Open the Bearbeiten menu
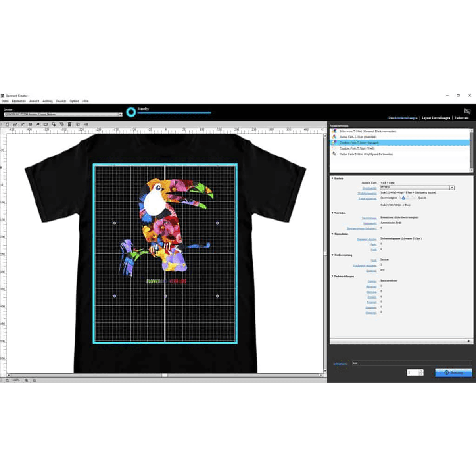 click(19, 101)
